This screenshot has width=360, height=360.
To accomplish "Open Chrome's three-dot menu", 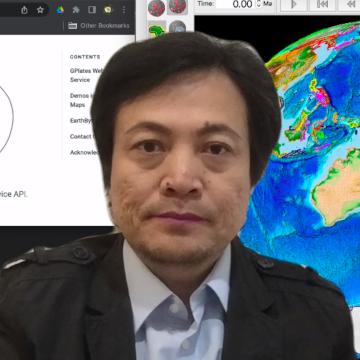I will click(124, 10).
